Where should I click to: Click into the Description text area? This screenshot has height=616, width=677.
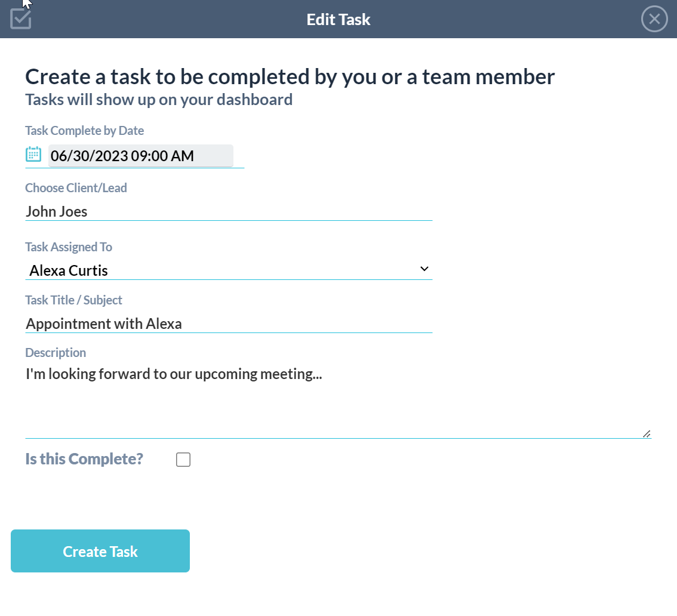tap(337, 400)
